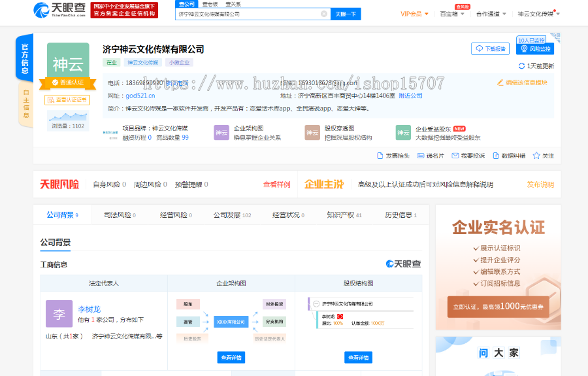Open the VIP会员 dropdown
Screen dimensions: 588x376
point(414,14)
